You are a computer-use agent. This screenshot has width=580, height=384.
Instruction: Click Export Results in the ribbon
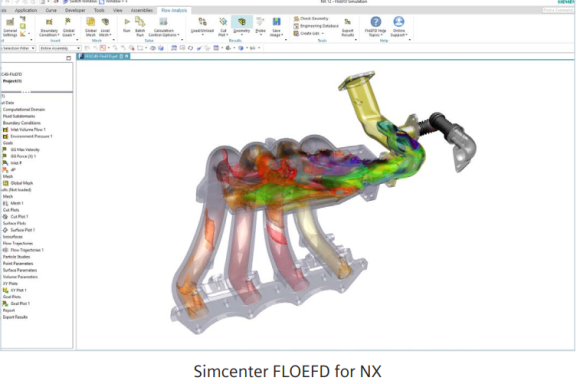[348, 27]
